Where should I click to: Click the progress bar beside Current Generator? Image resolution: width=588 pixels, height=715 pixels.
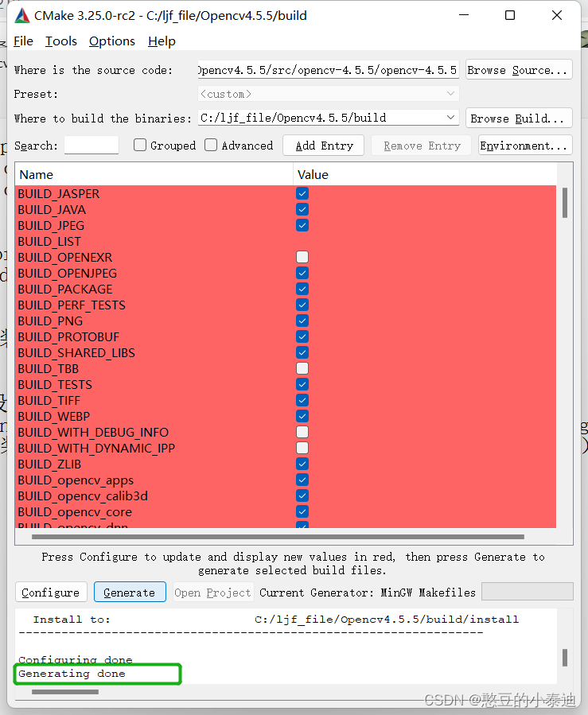click(x=528, y=592)
